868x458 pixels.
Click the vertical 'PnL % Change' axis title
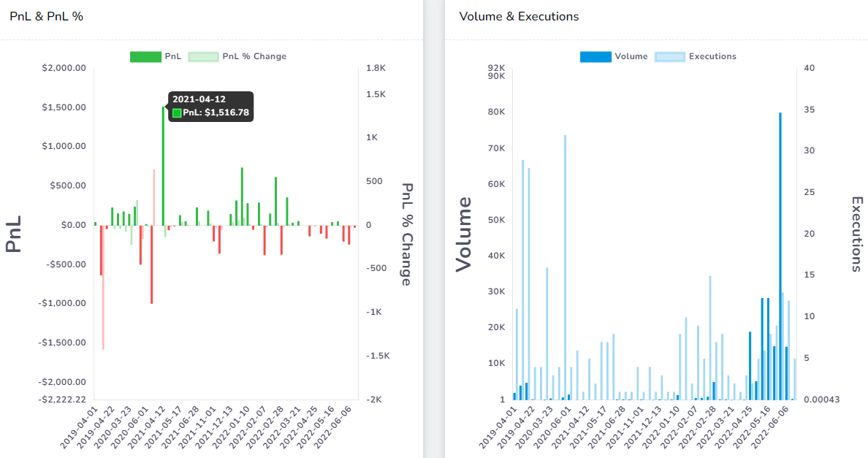(x=407, y=234)
